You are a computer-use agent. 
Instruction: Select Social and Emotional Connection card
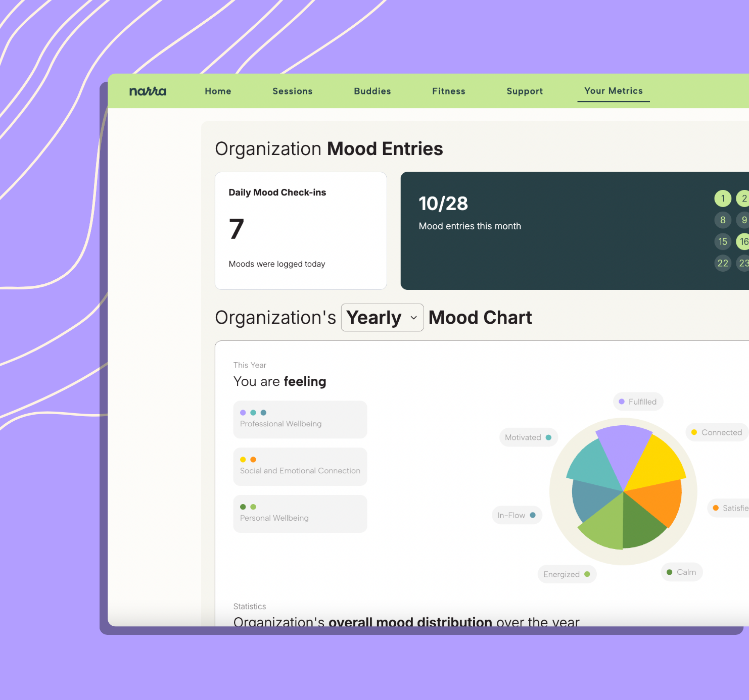pyautogui.click(x=300, y=466)
